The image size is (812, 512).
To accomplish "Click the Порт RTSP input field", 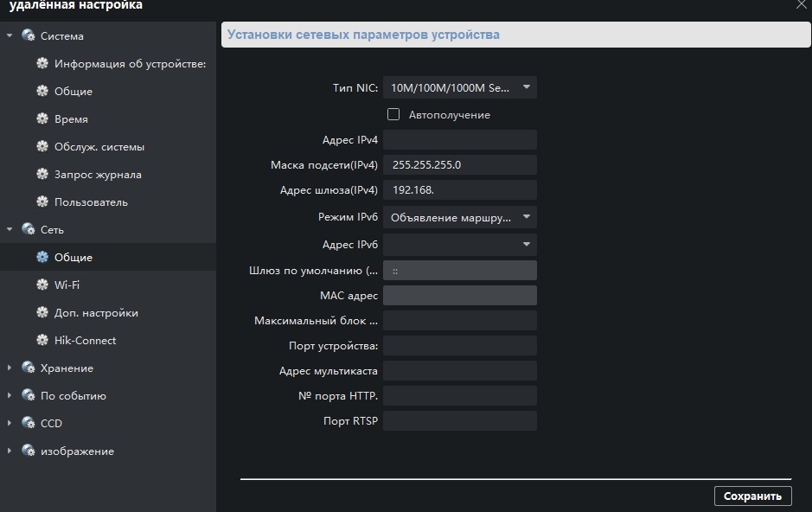I will pos(459,421).
